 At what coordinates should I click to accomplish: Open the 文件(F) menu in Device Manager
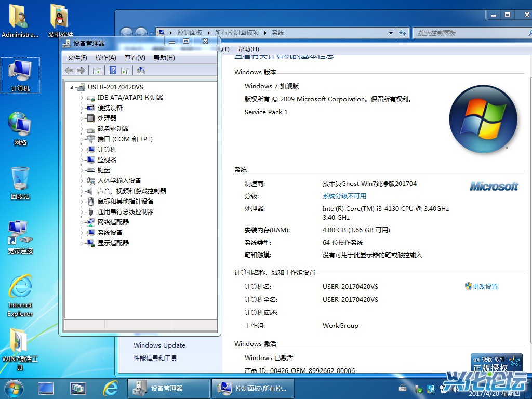pos(77,57)
